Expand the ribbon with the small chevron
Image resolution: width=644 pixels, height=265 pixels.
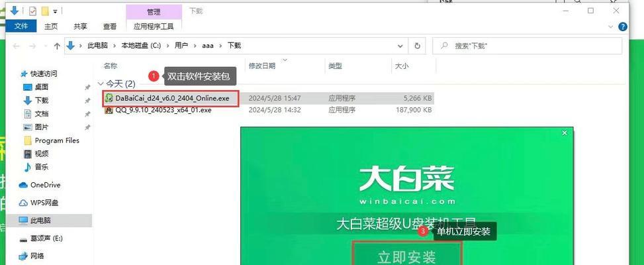click(610, 26)
